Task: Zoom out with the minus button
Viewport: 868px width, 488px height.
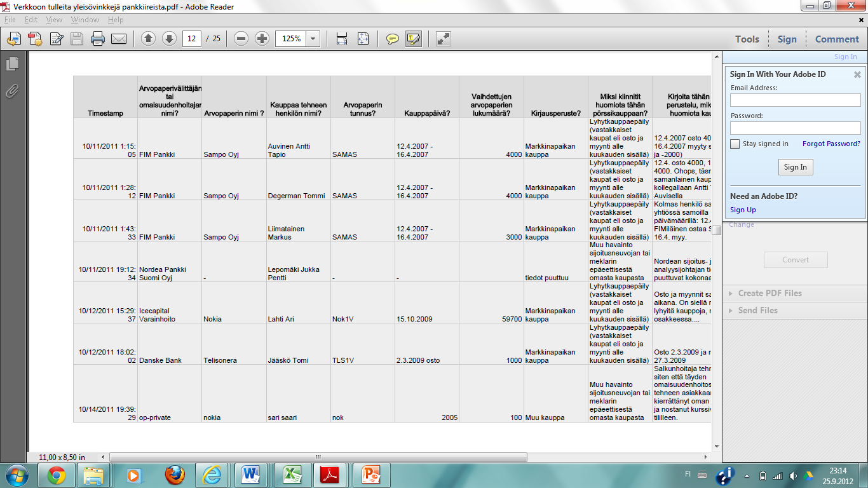Action: click(241, 39)
